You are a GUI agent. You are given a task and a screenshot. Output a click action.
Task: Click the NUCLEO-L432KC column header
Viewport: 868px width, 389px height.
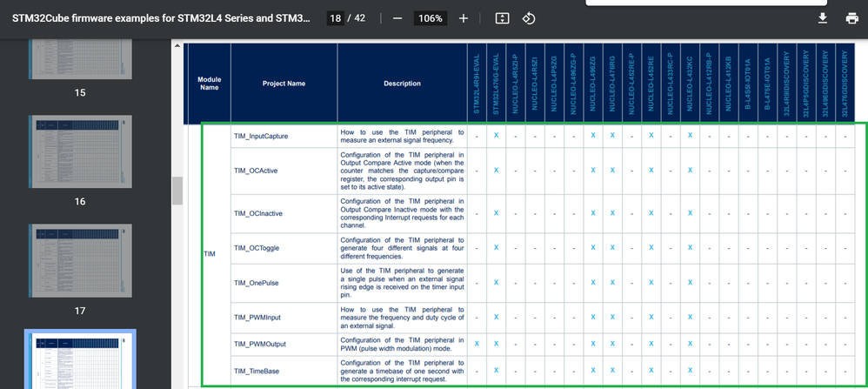coord(690,84)
